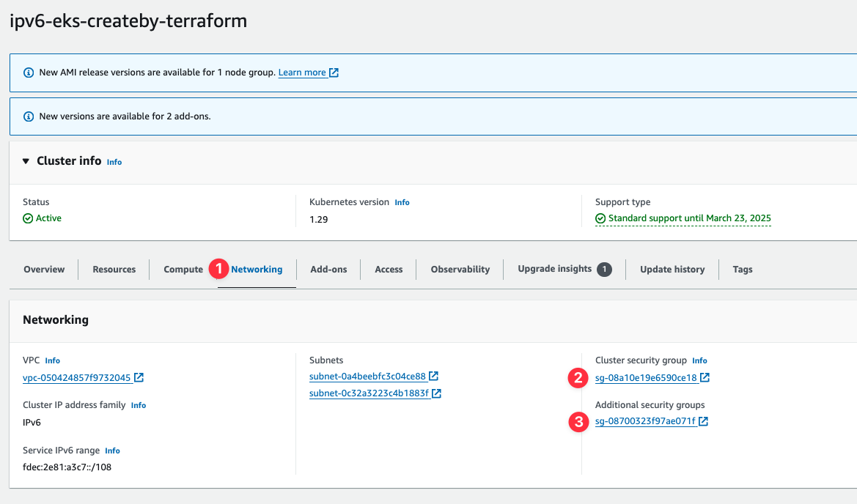Click the Networking section heading
This screenshot has width=857, height=504.
tap(56, 320)
